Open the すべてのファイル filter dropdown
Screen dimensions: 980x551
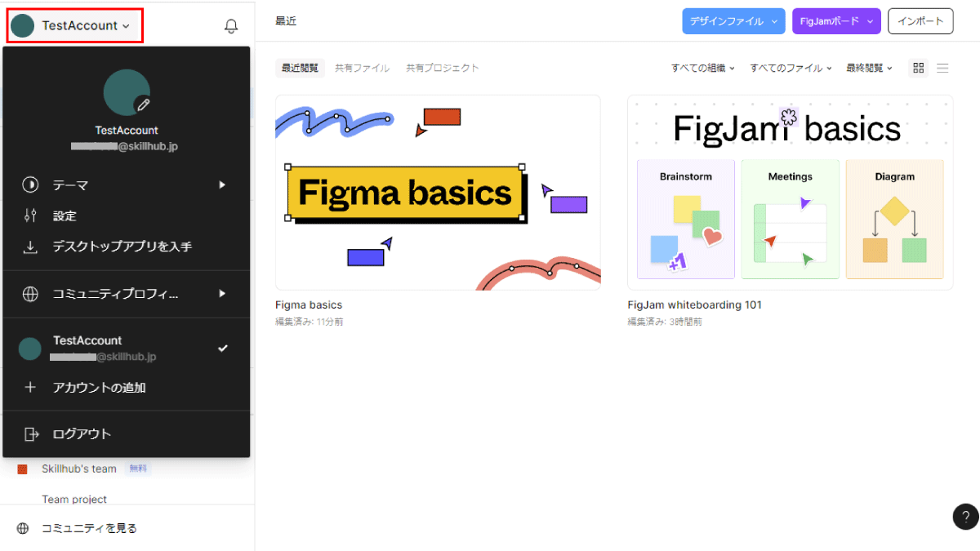(791, 68)
